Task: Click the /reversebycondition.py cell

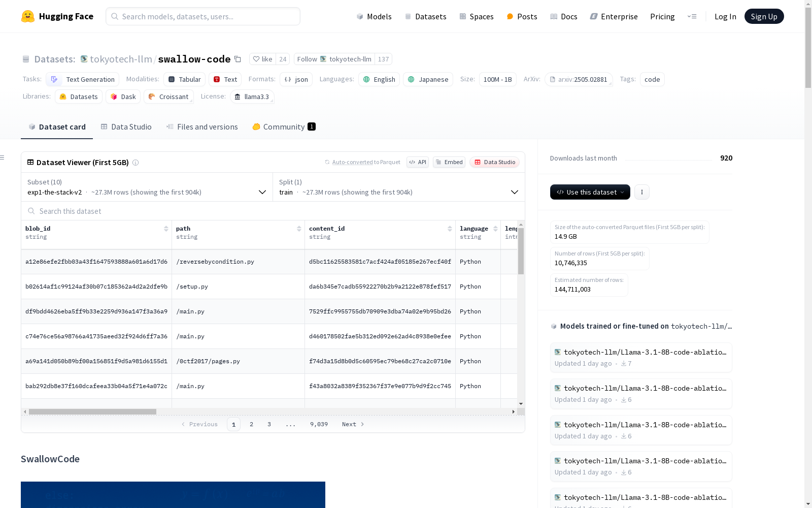Action: click(238, 262)
